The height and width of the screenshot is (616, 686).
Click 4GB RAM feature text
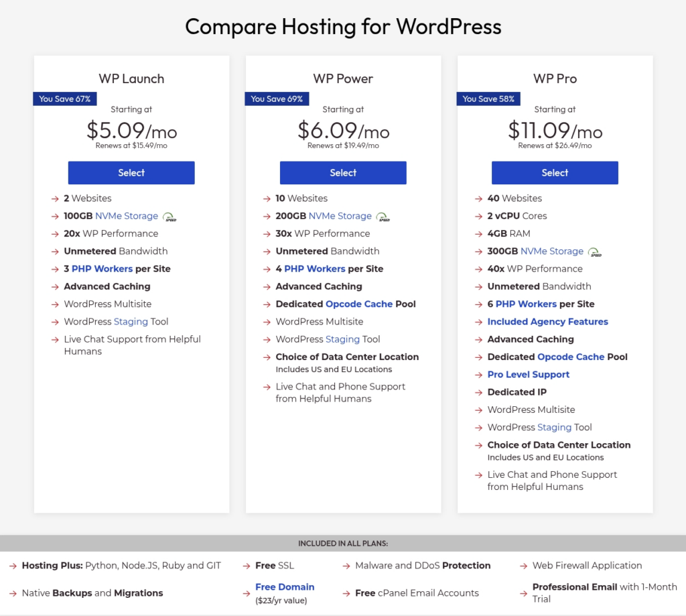pos(509,233)
